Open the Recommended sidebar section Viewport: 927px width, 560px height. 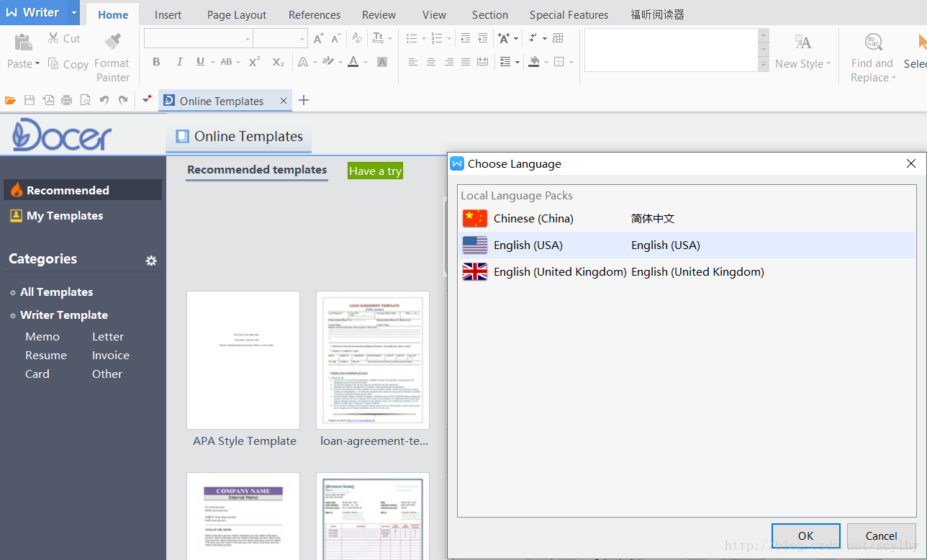(83, 190)
